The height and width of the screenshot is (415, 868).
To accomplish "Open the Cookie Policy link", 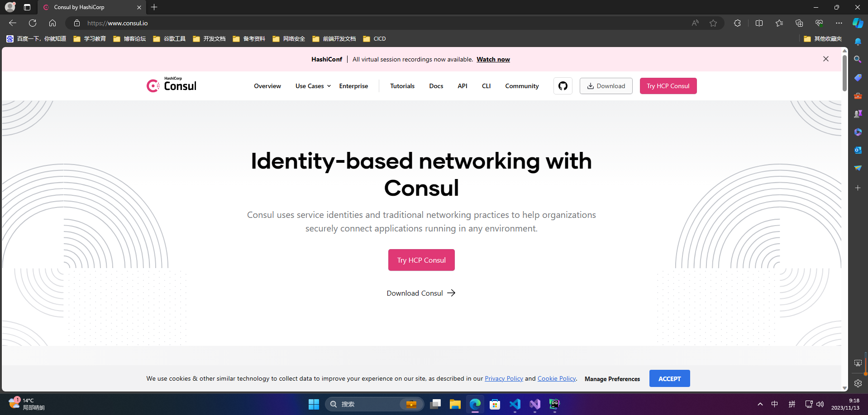I will tap(557, 378).
